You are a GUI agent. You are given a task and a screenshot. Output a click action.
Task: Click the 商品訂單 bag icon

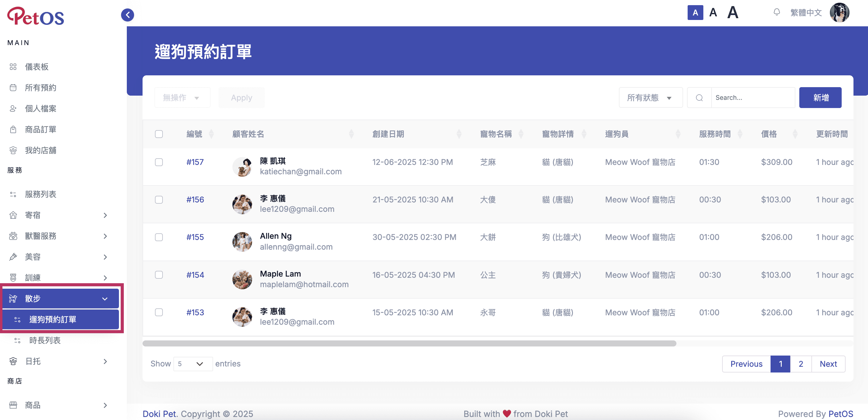pyautogui.click(x=13, y=129)
